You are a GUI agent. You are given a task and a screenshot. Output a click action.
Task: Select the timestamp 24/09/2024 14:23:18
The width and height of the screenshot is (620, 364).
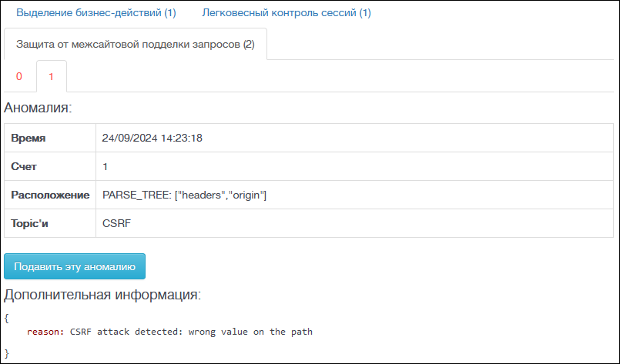click(x=152, y=138)
